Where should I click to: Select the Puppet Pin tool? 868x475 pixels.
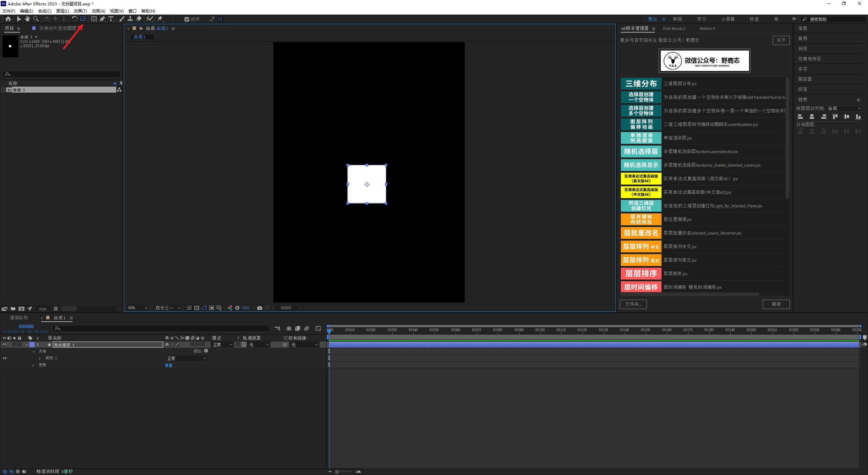coord(160,19)
